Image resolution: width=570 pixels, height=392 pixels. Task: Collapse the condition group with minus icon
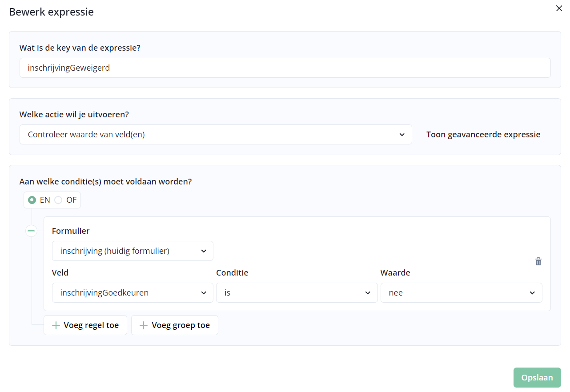click(x=31, y=231)
